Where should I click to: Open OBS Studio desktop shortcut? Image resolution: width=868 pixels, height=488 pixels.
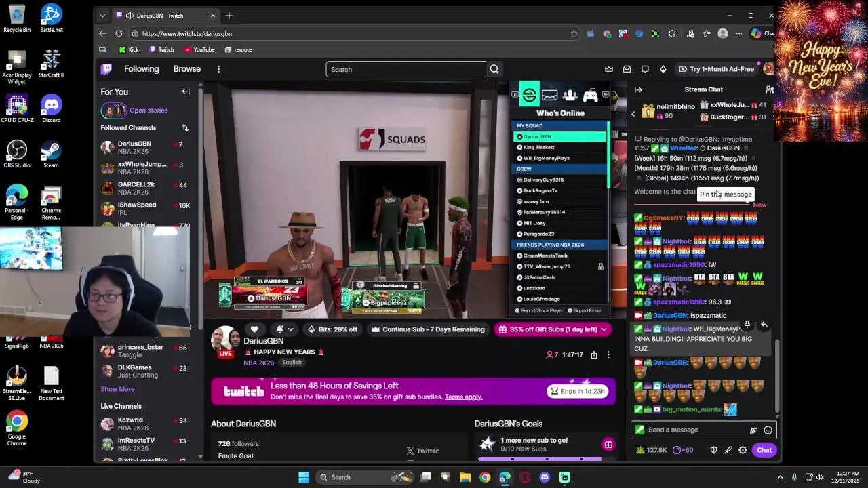point(17,154)
